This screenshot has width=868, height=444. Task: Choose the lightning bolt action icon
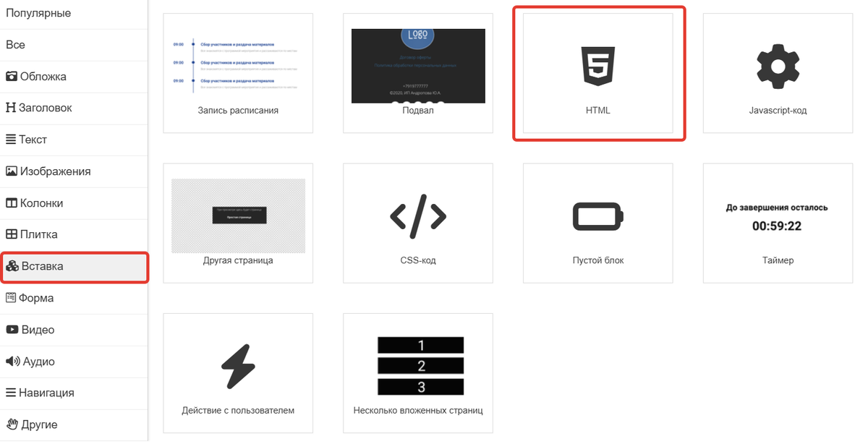[238, 367]
